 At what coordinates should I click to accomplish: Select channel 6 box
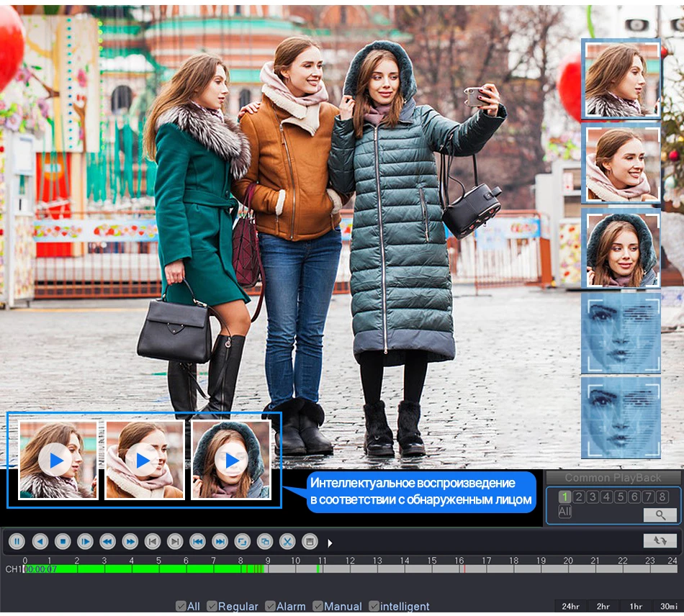tap(635, 497)
